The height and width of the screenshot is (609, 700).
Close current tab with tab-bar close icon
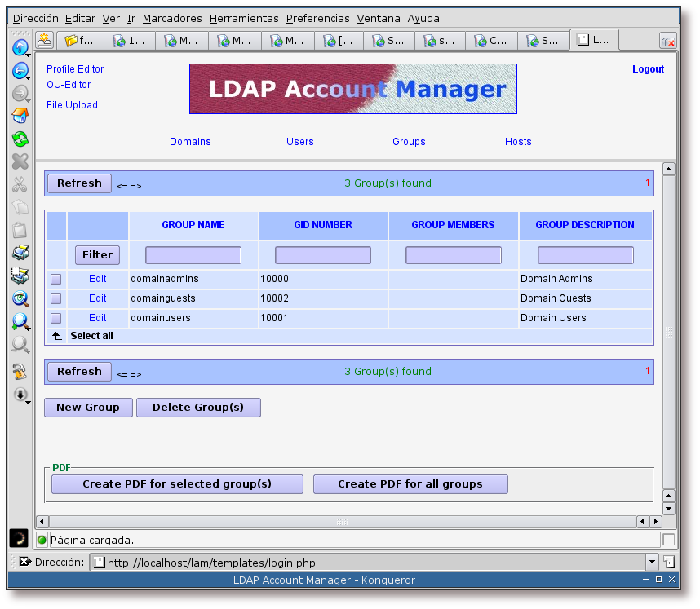[x=667, y=41]
